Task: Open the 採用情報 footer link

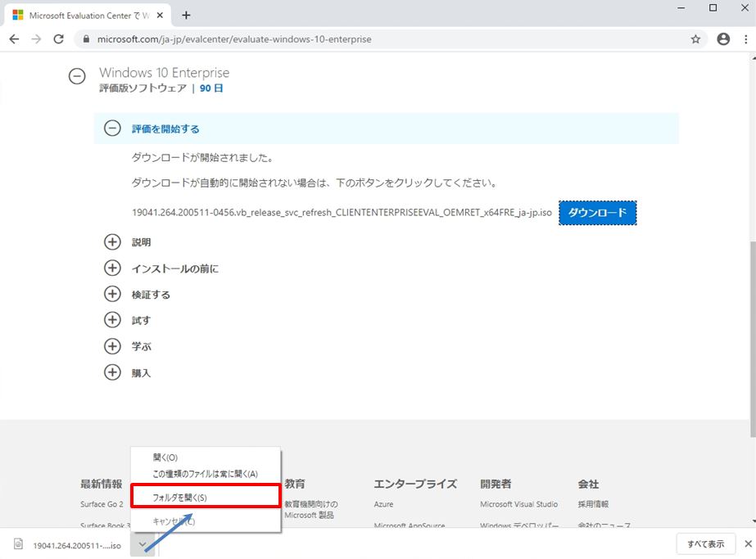Action: point(593,504)
